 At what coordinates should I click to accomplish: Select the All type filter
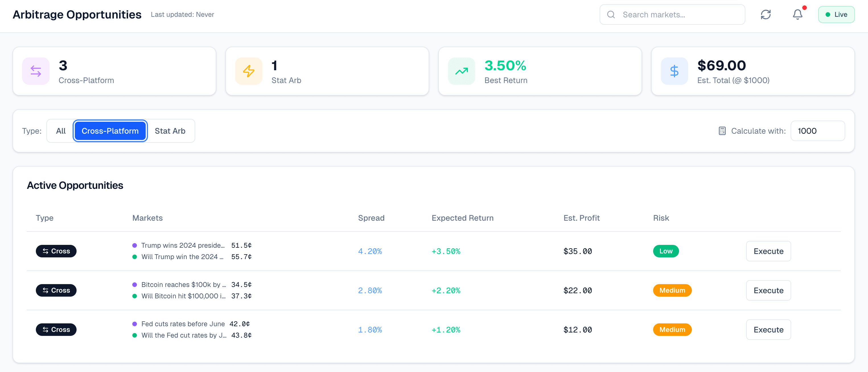coord(61,131)
